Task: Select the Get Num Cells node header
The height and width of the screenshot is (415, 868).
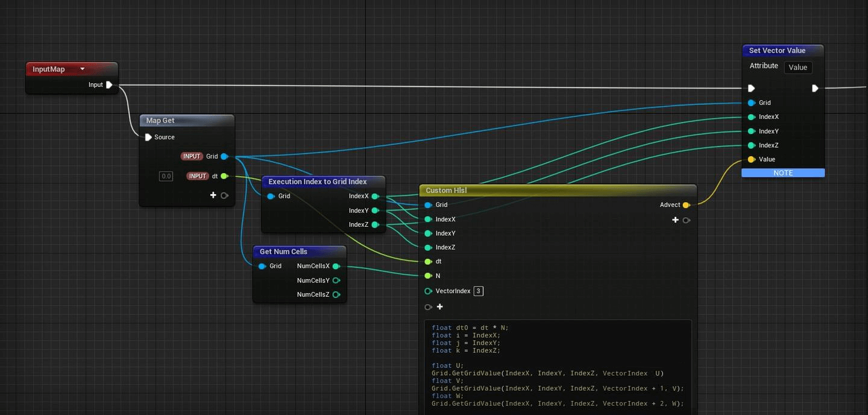Action: click(x=300, y=252)
